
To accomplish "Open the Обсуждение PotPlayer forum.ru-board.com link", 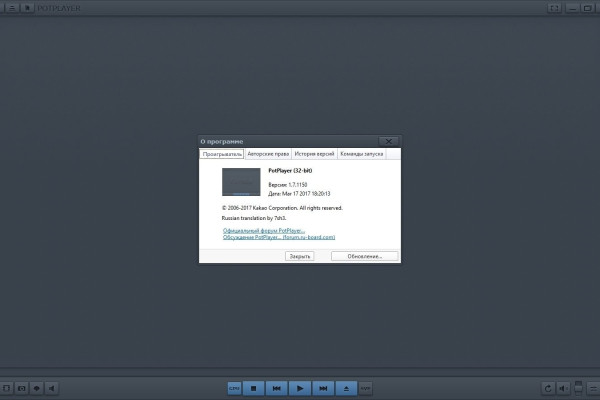I will pyautogui.click(x=278, y=237).
